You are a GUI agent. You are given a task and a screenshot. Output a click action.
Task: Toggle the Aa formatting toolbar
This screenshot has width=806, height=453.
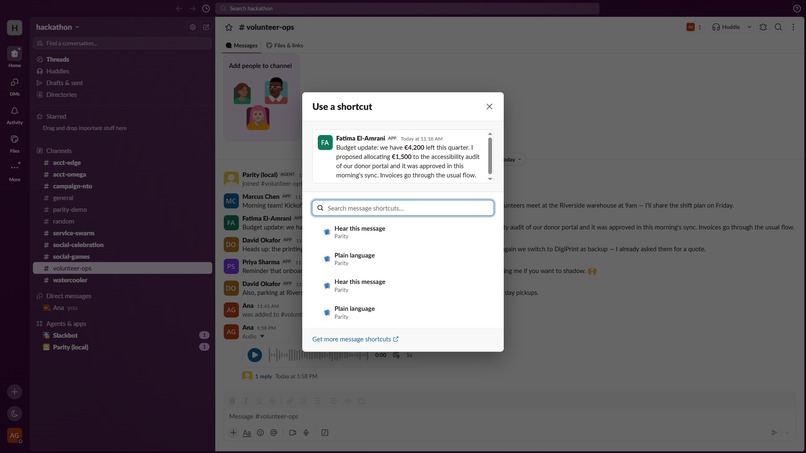click(x=247, y=433)
